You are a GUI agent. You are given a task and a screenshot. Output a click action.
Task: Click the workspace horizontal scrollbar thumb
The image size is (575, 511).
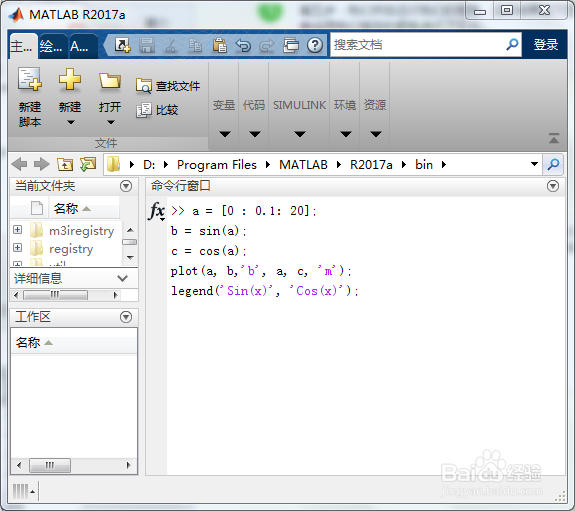(x=50, y=465)
